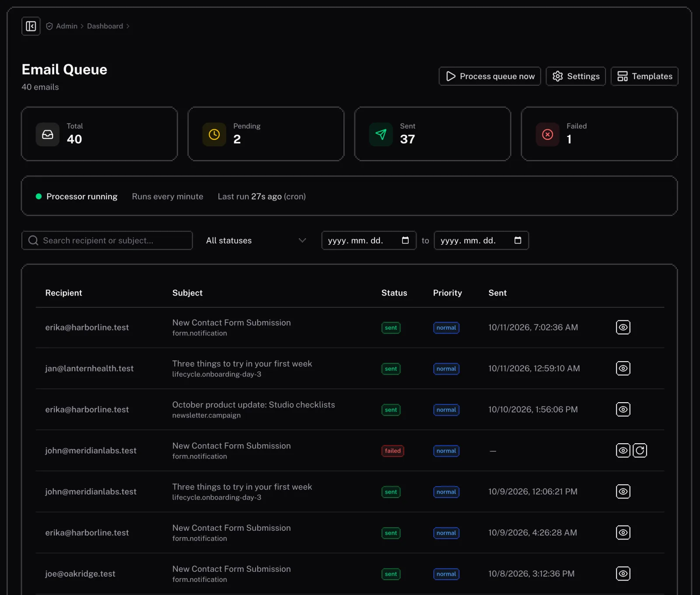Focus the search recipient or subject field
This screenshot has height=595, width=700.
[107, 240]
